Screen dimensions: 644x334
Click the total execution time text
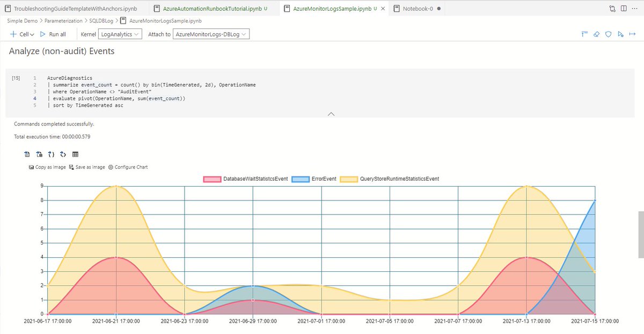point(52,137)
